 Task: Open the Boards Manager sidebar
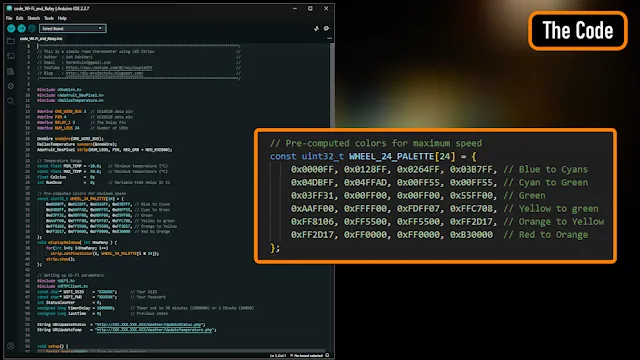click(x=11, y=56)
